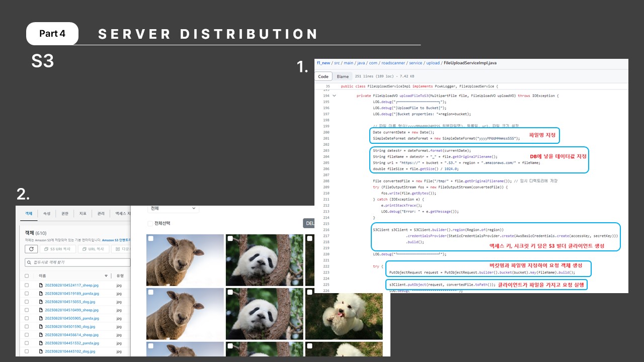Check the box for 20230828104505905_panda.jpg
The image size is (644, 362).
click(27, 318)
